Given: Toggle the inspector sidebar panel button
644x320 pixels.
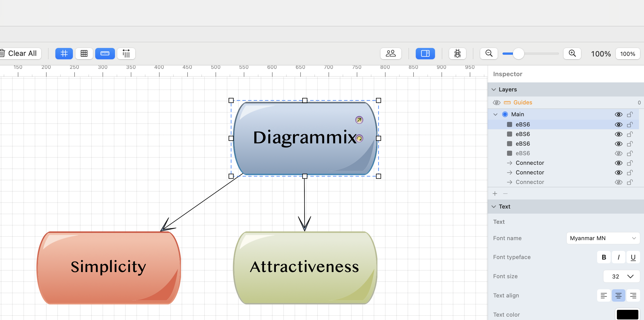Looking at the screenshot, I should click(x=425, y=53).
